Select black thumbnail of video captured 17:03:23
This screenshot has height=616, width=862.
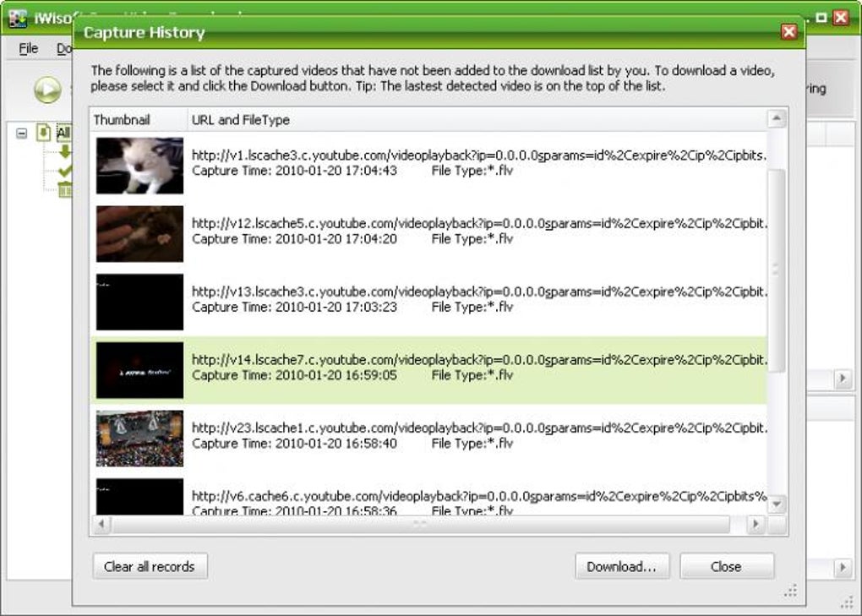coord(139,302)
